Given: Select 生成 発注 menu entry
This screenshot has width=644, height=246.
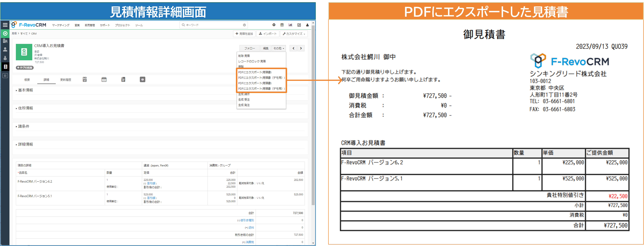Looking at the screenshot, I should pos(261,105).
